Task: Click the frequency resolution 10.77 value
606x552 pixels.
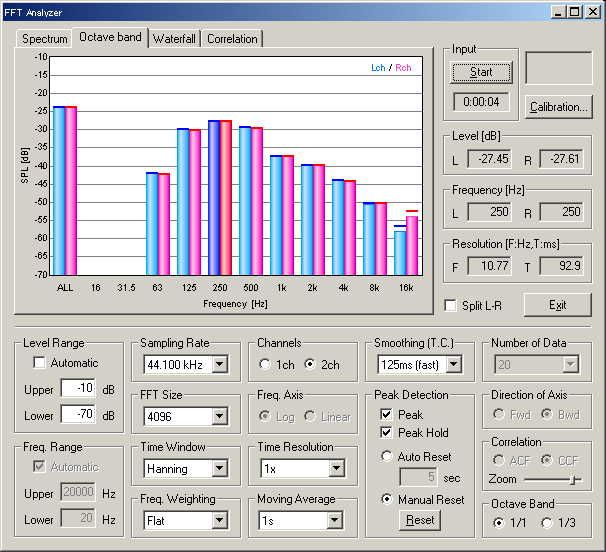Action: (489, 266)
